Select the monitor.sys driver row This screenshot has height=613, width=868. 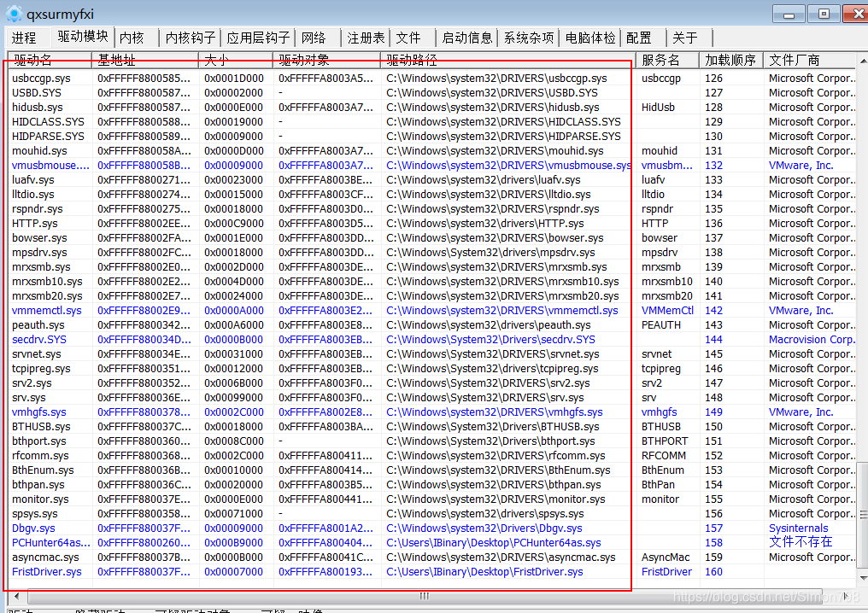[x=433, y=499]
